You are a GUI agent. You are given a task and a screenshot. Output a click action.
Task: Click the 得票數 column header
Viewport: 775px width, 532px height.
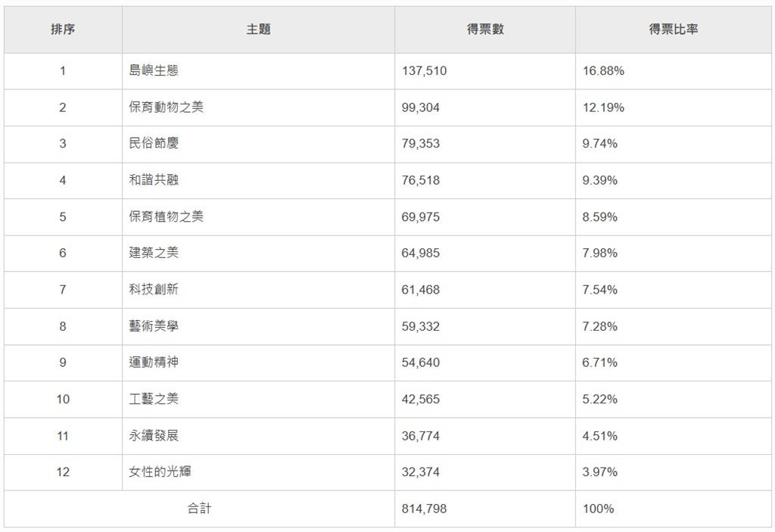485,30
